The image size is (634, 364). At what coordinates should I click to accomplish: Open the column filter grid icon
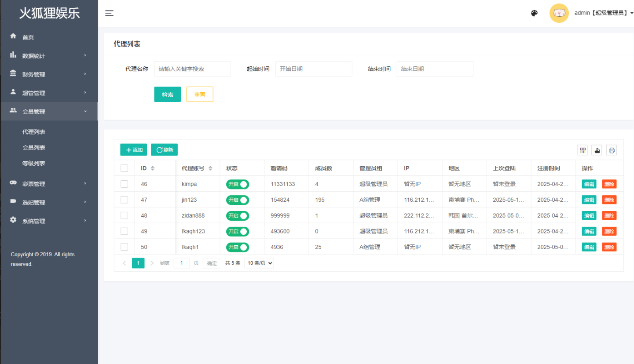point(583,150)
